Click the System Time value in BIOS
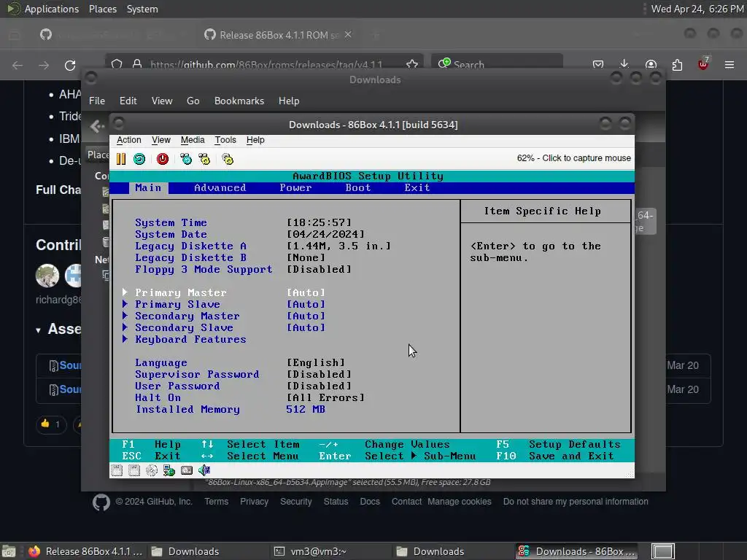 [320, 222]
